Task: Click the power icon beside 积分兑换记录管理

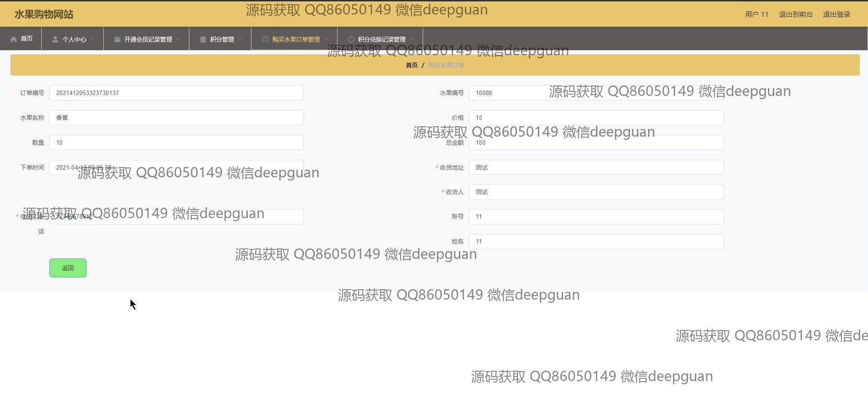Action: pos(351,39)
